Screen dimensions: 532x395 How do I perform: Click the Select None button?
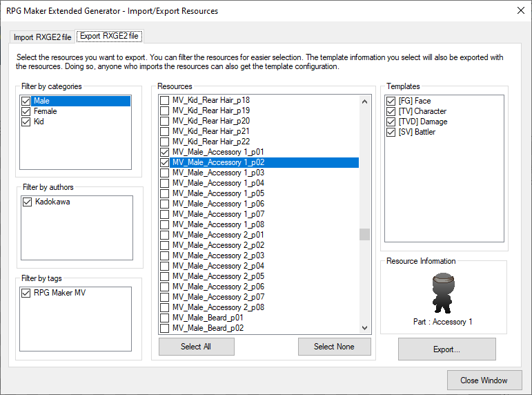pyautogui.click(x=335, y=347)
